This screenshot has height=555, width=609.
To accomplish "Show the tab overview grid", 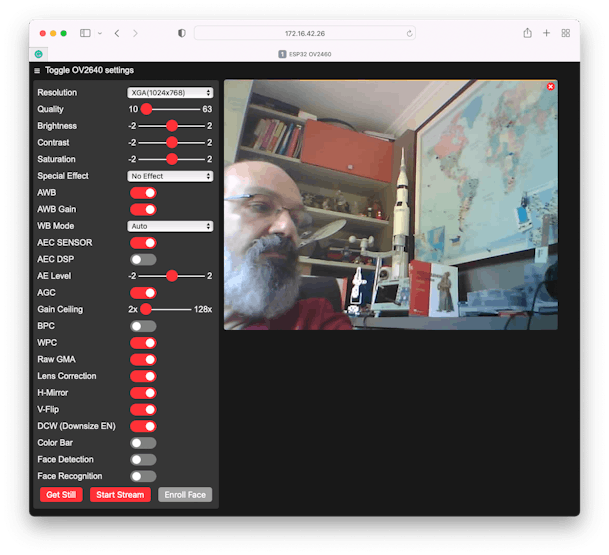I will tap(566, 33).
